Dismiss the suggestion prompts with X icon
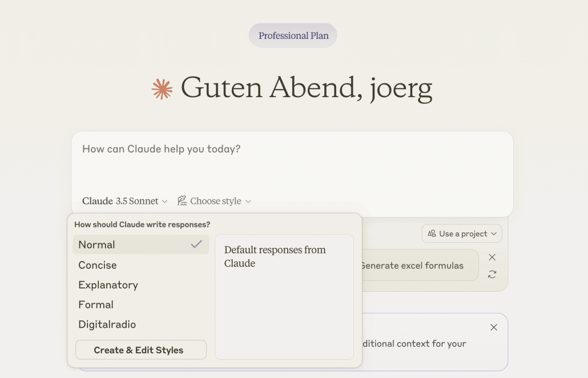This screenshot has width=588, height=378. 492,257
